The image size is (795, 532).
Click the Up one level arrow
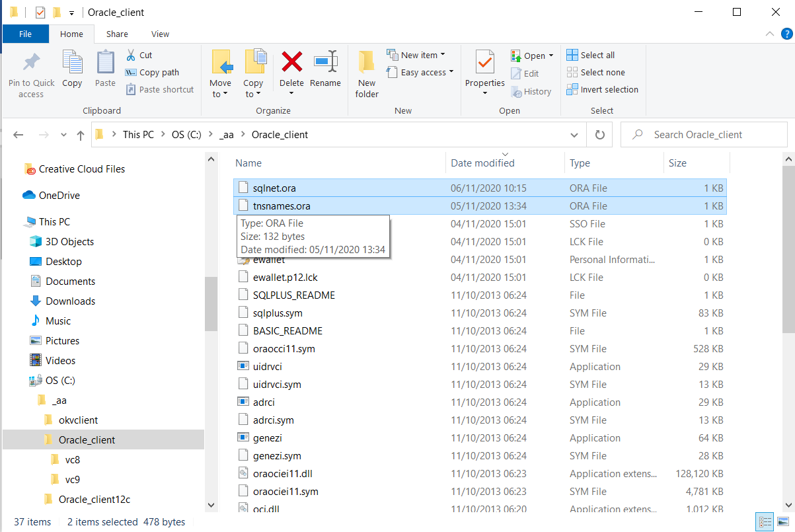(x=80, y=135)
